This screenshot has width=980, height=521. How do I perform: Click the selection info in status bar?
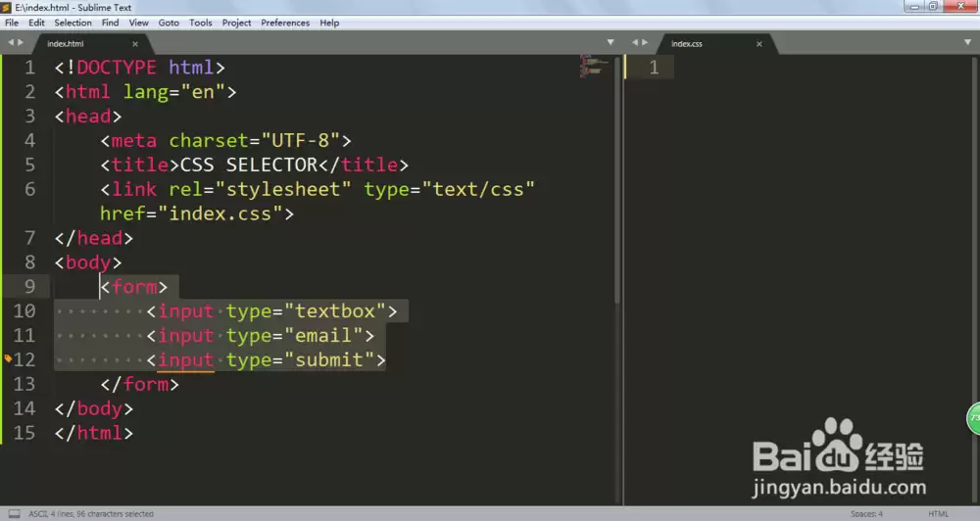point(91,513)
